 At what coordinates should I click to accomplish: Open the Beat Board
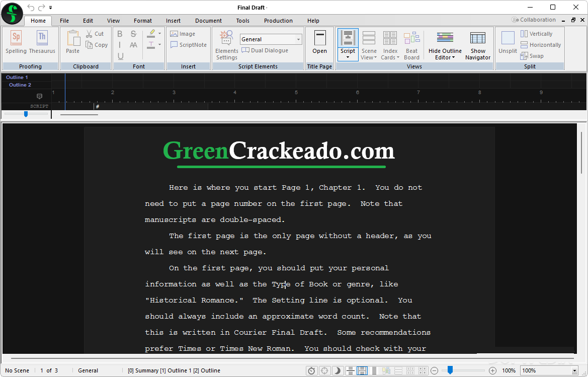(411, 45)
